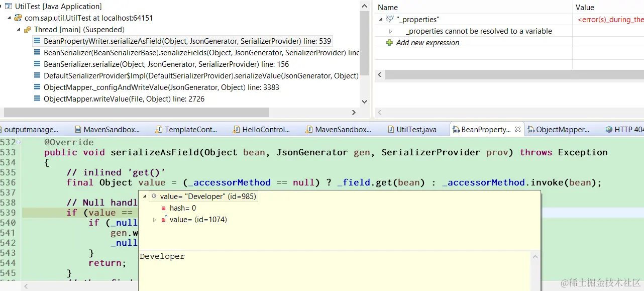Select BeanPropertyWriter.serializeAsField stack frame
The height and width of the screenshot is (291, 644).
tap(183, 41)
